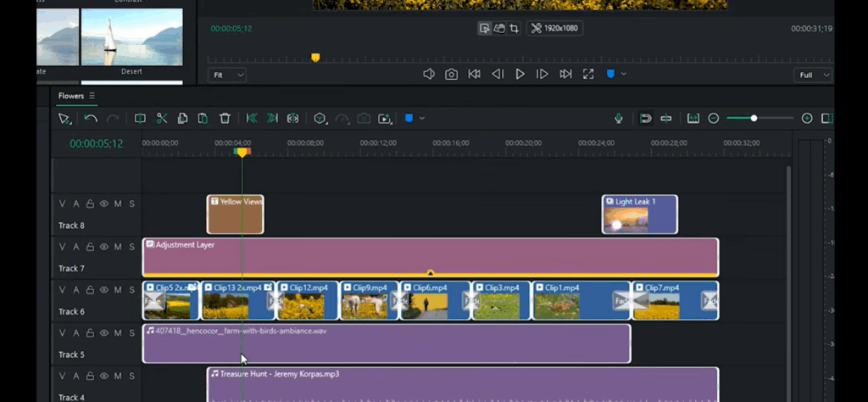Viewport: 868px width, 402px height.
Task: Select the preview pointer tool
Action: coord(484,28)
